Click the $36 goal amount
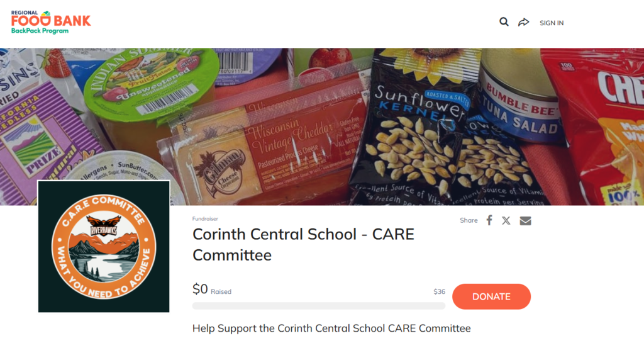The width and height of the screenshot is (644, 343). point(439,291)
